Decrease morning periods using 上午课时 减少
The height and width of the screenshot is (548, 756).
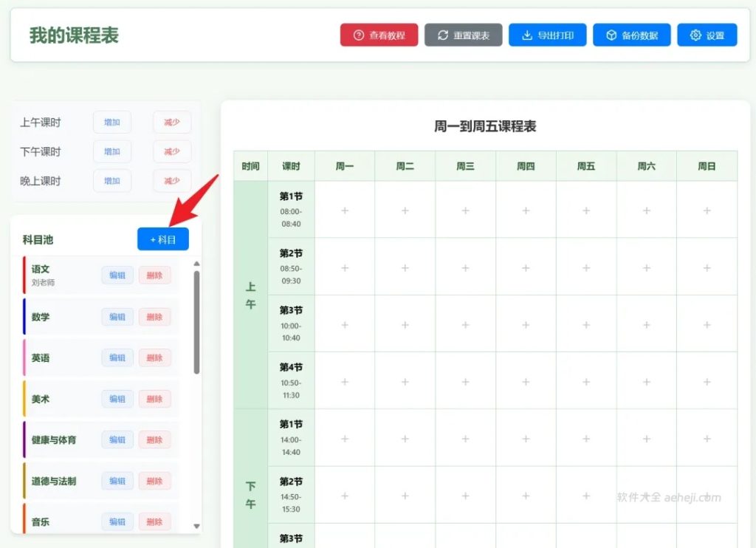(171, 122)
